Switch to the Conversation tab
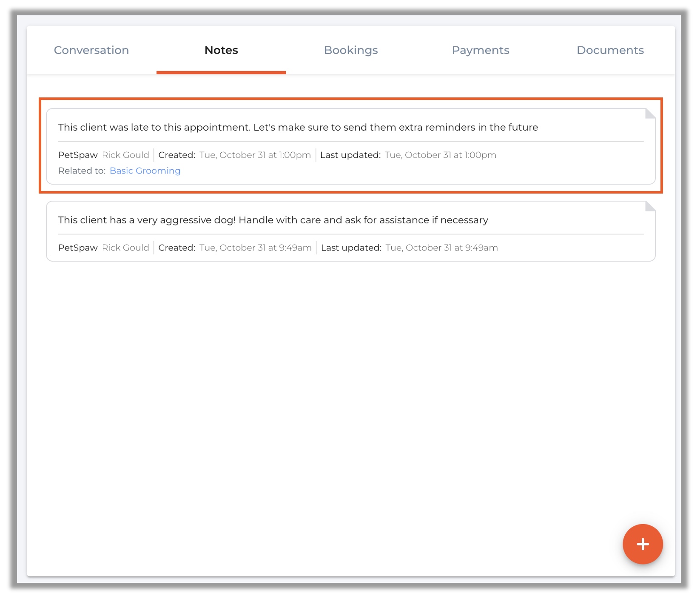Screen dimensions: 700x599 pyautogui.click(x=91, y=50)
